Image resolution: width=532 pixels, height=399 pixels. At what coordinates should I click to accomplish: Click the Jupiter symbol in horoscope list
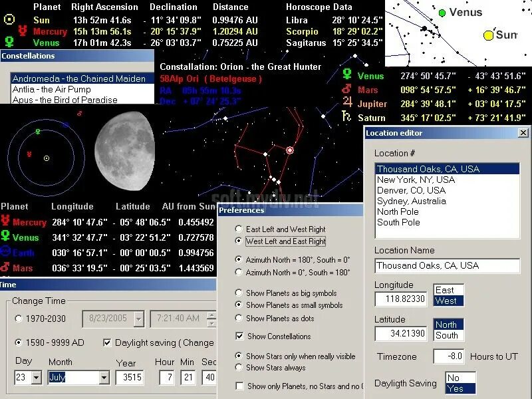tap(347, 102)
